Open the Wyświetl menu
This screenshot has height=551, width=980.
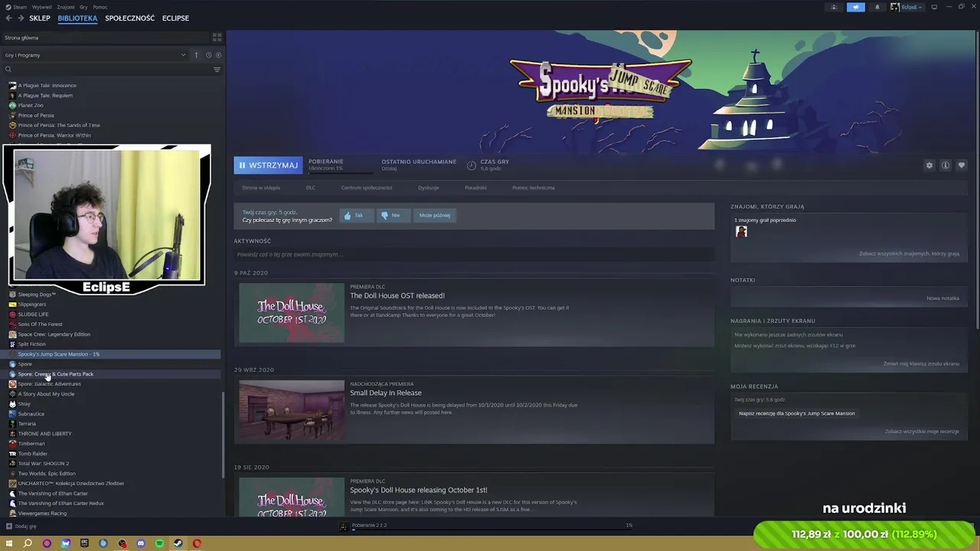pos(42,7)
